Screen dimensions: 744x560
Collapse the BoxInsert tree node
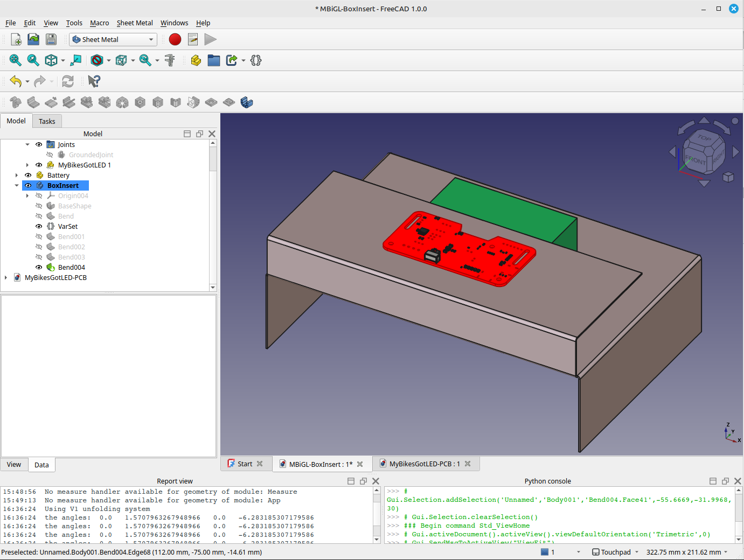click(17, 185)
